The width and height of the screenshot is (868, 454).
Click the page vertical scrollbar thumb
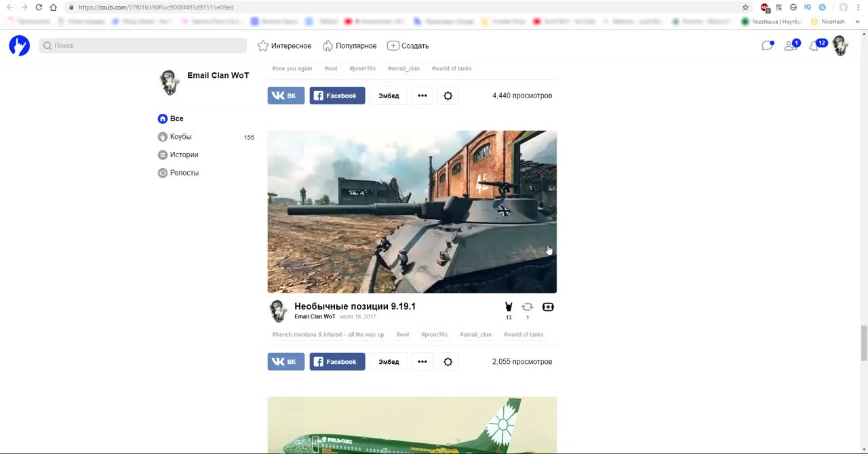[863, 343]
